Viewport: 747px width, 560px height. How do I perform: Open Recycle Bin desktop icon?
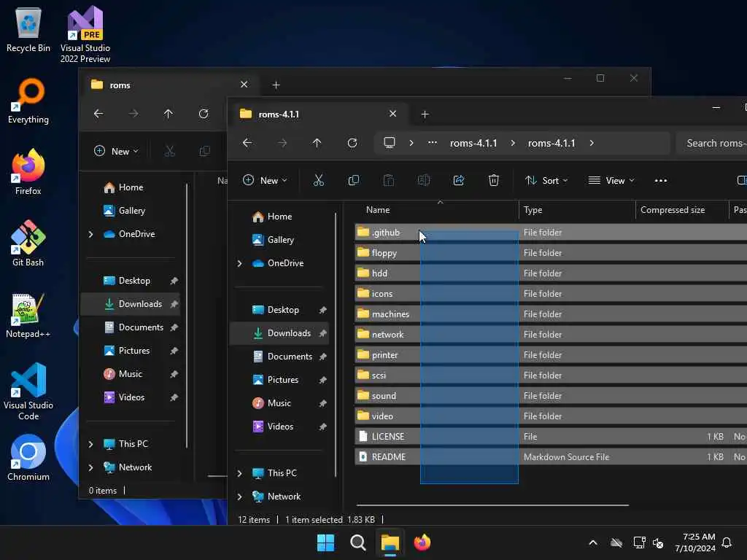coord(28,29)
